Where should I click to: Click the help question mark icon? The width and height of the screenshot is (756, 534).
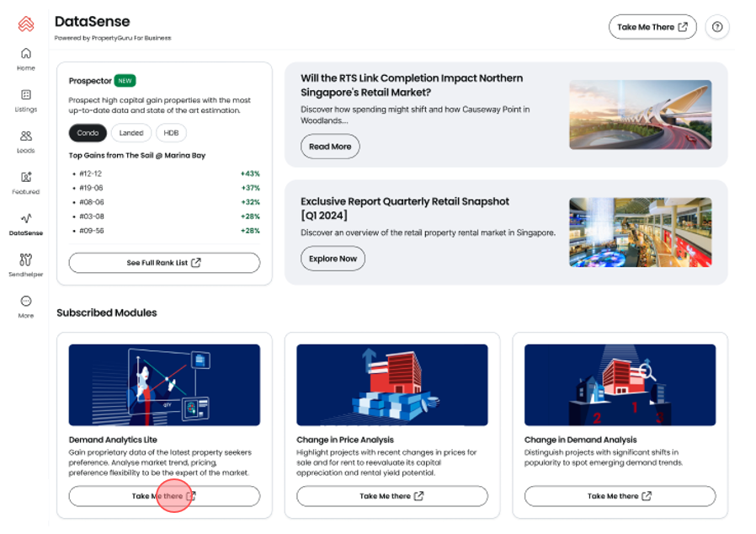pos(717,27)
